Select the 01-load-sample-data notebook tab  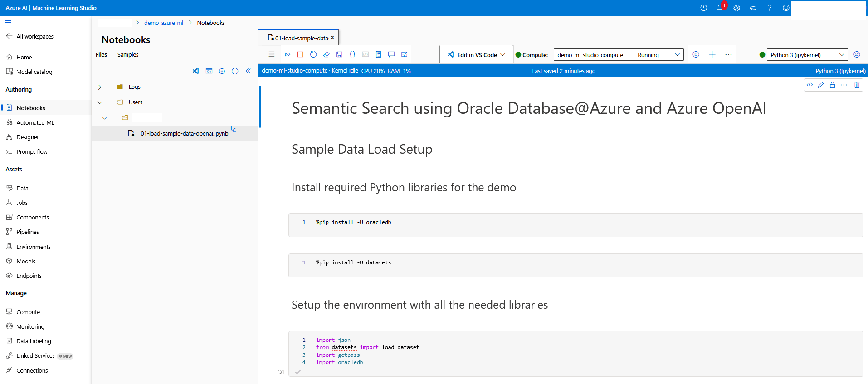tap(298, 38)
